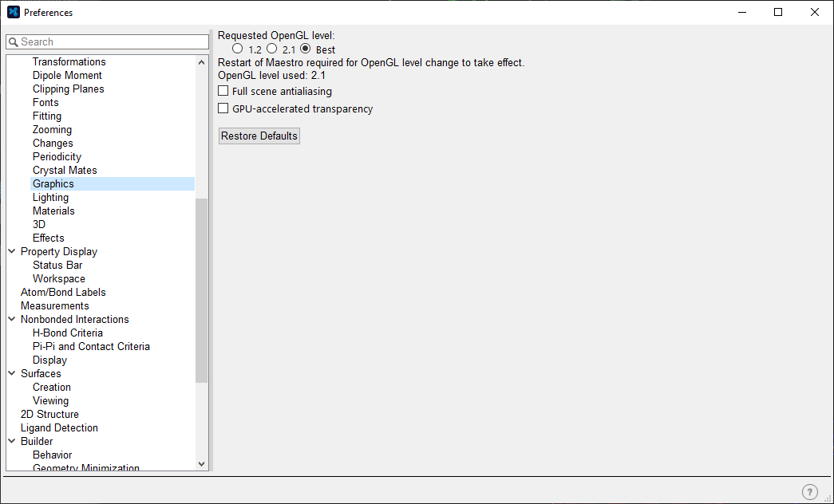Viewport: 834px width, 504px height.
Task: Enable Full scene antialiasing checkbox
Action: pos(223,91)
